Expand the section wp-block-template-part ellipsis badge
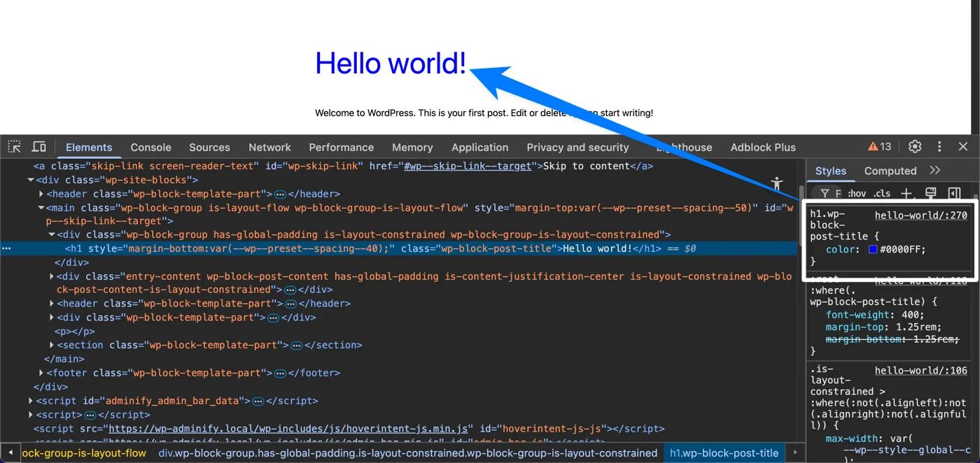This screenshot has width=980, height=463. click(x=296, y=346)
